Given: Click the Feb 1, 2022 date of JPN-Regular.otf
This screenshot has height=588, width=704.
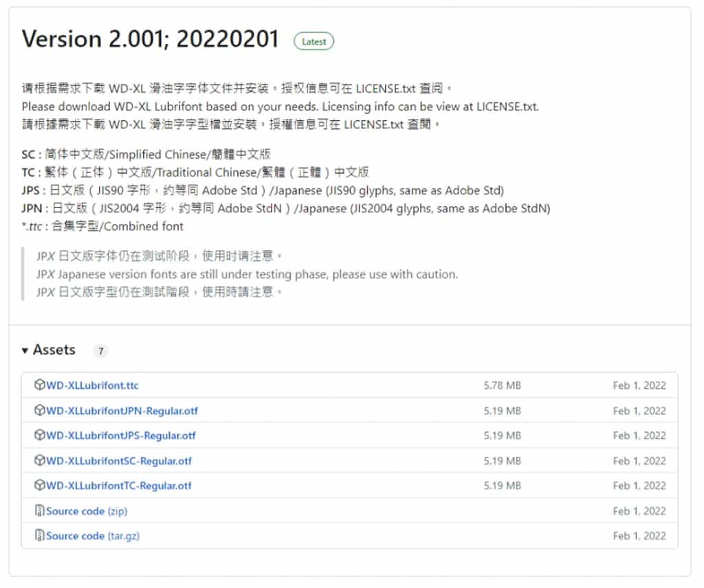Looking at the screenshot, I should [639, 411].
